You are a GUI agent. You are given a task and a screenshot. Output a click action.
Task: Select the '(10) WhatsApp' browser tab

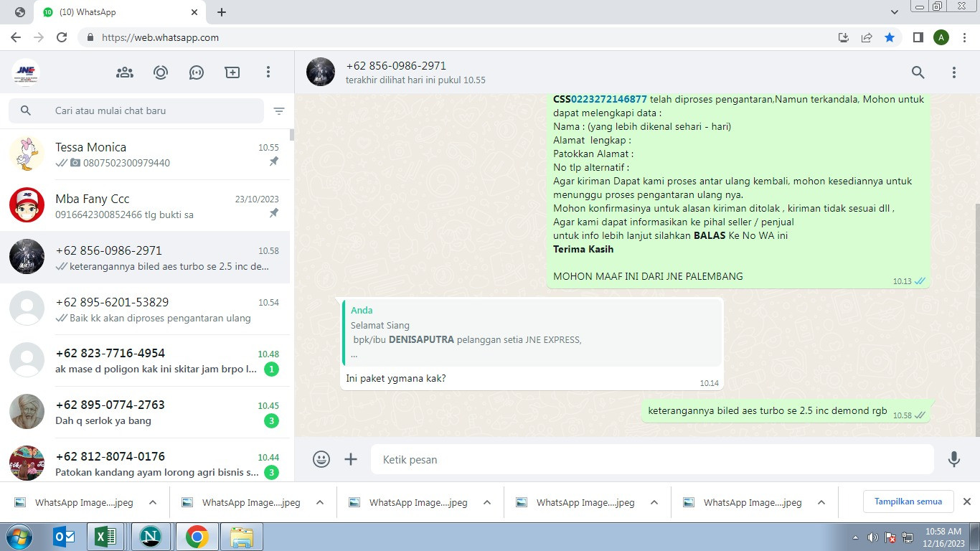click(119, 12)
